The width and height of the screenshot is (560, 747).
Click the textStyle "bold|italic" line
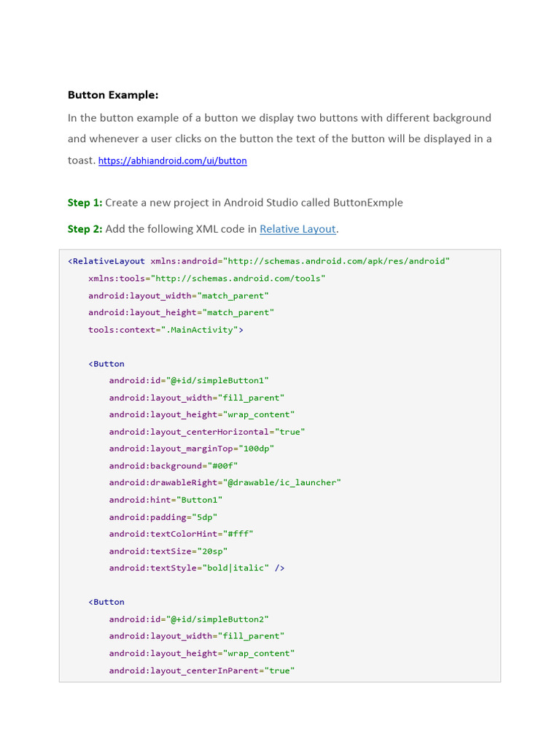(196, 568)
